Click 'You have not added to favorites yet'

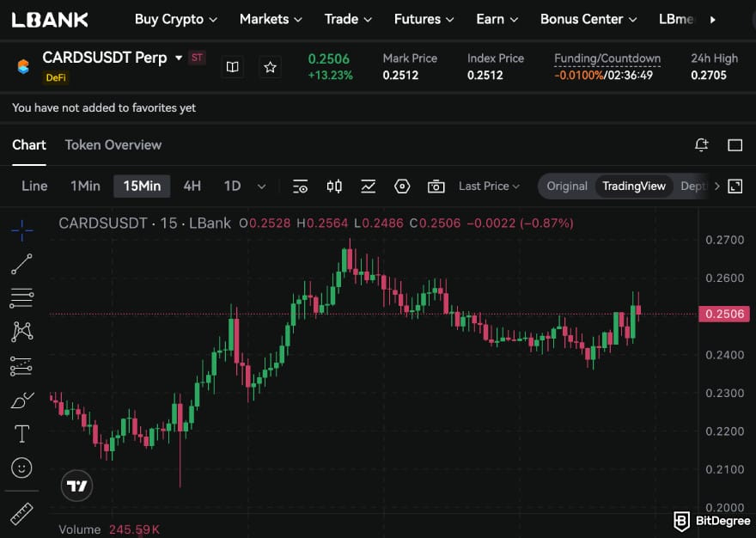click(104, 107)
